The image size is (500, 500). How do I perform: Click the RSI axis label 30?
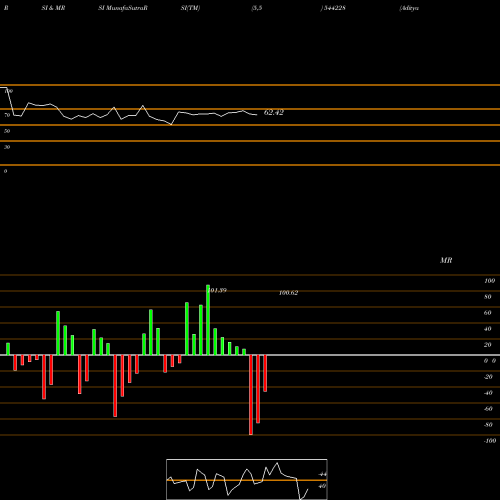tap(7, 147)
